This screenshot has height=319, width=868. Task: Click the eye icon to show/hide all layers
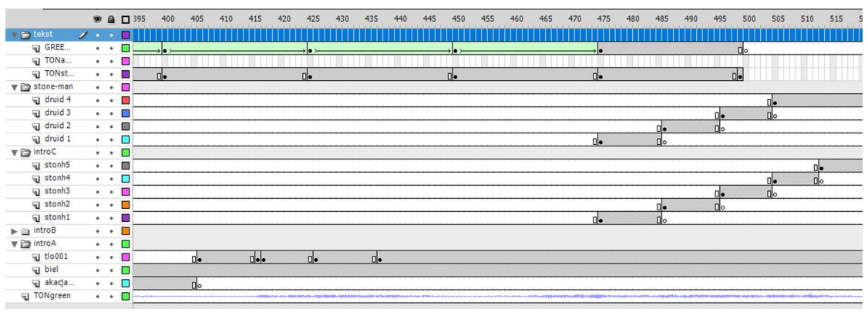[97, 18]
